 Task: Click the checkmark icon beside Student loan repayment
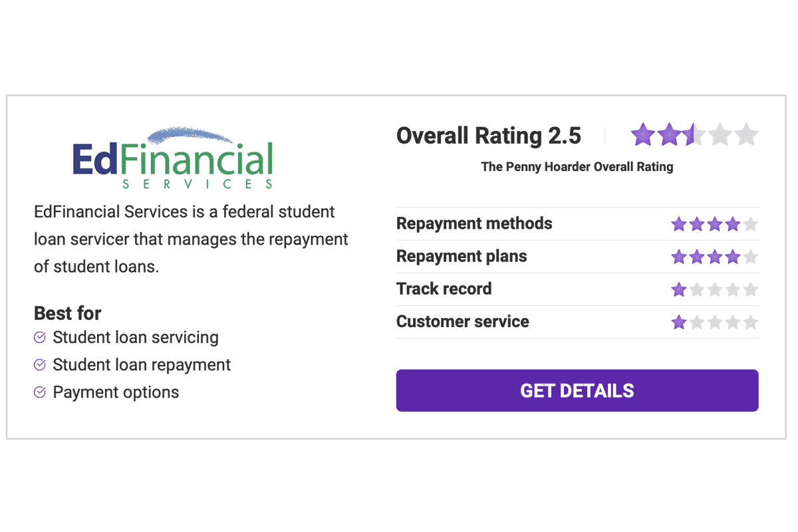pyautogui.click(x=39, y=364)
